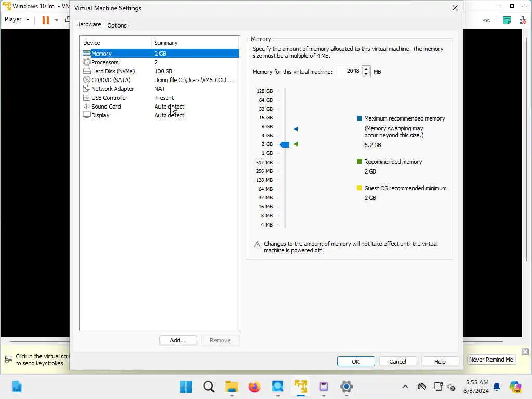Click the 6.2 GB maximum memory value
Image resolution: width=532 pixels, height=399 pixels.
pyautogui.click(x=373, y=145)
